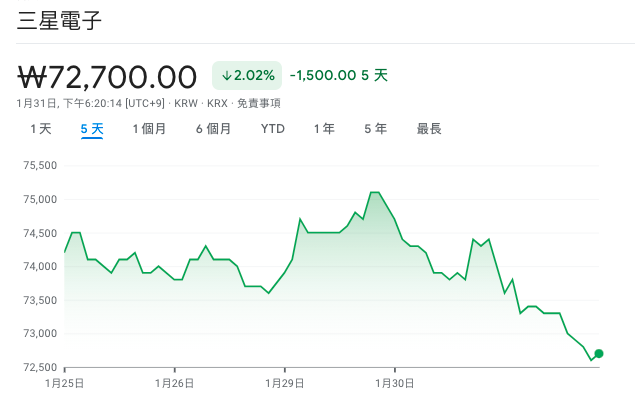Click the chart peak above 75,000
Screen dimensions: 635x399
coord(375,192)
